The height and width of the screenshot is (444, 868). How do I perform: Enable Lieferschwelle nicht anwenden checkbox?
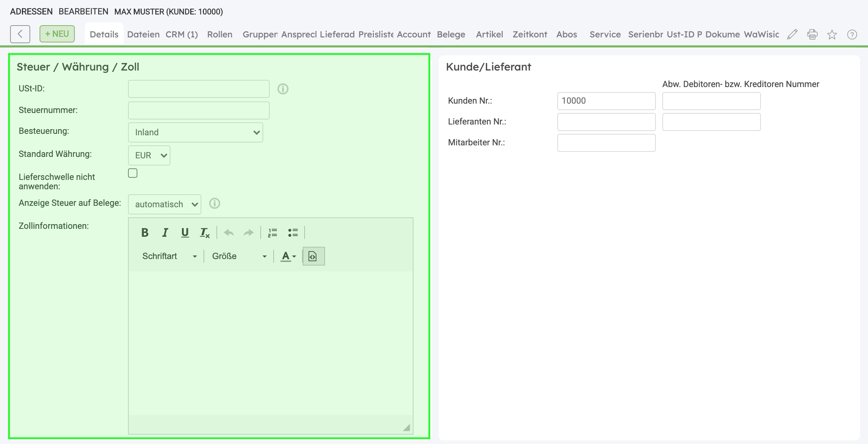coord(133,173)
